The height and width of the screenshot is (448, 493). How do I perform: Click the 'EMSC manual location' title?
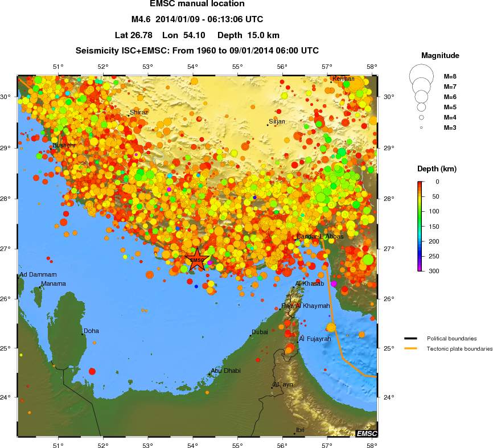coord(197,4)
